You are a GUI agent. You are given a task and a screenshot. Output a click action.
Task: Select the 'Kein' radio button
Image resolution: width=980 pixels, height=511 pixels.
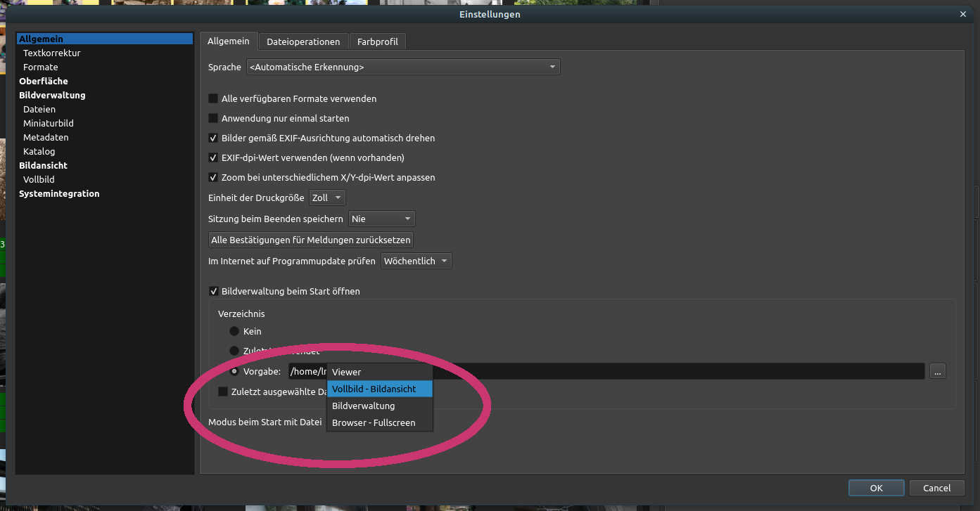234,331
